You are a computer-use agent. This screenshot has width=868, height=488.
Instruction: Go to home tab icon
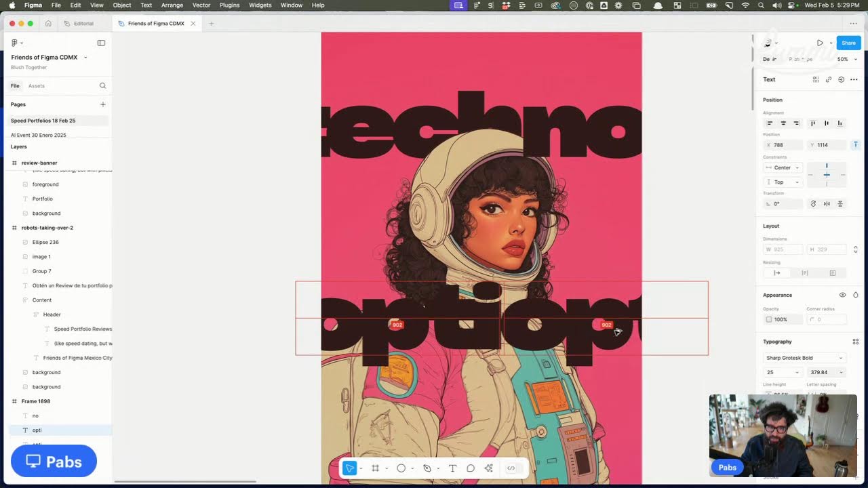pos(48,23)
